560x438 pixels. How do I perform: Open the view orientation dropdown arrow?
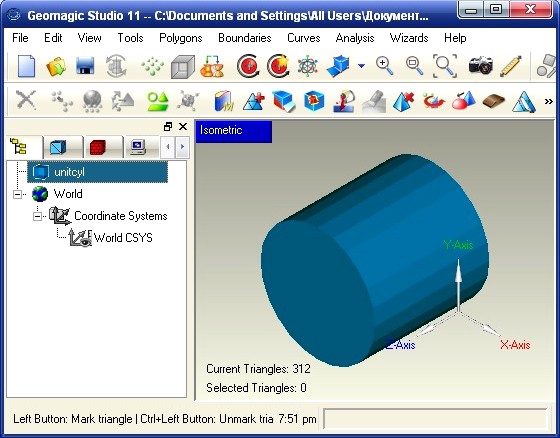coord(361,66)
